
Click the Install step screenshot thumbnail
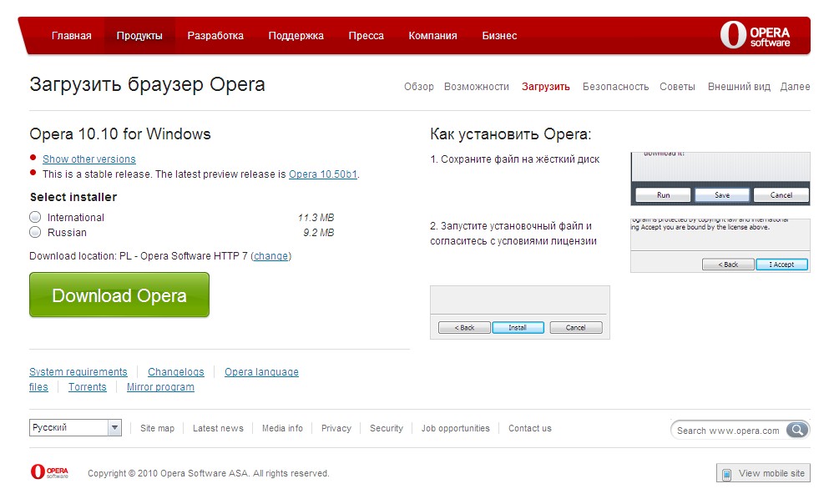(519, 312)
